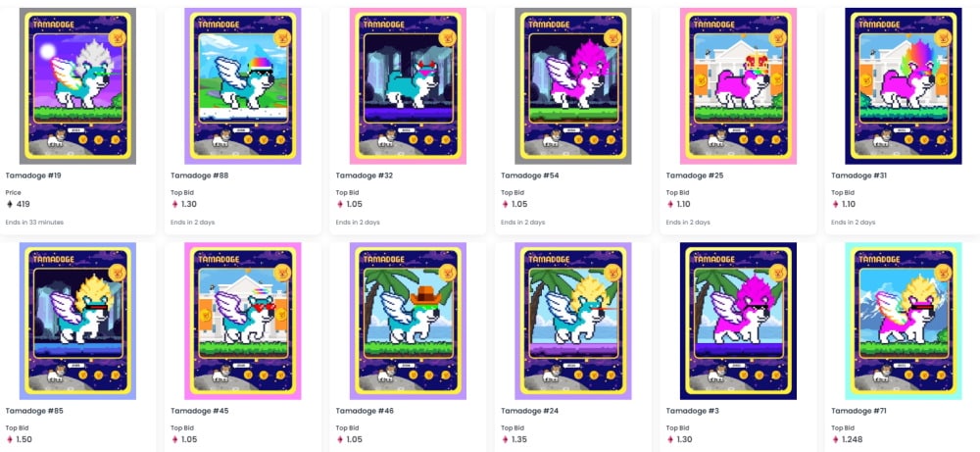
Task: Click the coin badge on Tamadoge #19 card
Action: [117, 37]
